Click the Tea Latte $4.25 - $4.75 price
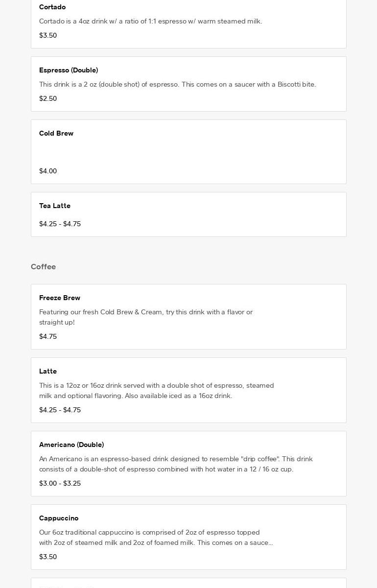The height and width of the screenshot is (588, 377). 60,224
